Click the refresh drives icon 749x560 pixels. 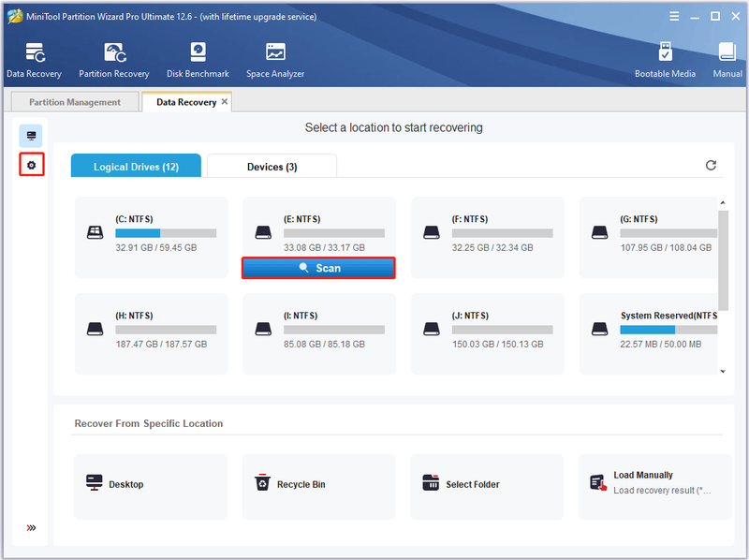coord(711,166)
